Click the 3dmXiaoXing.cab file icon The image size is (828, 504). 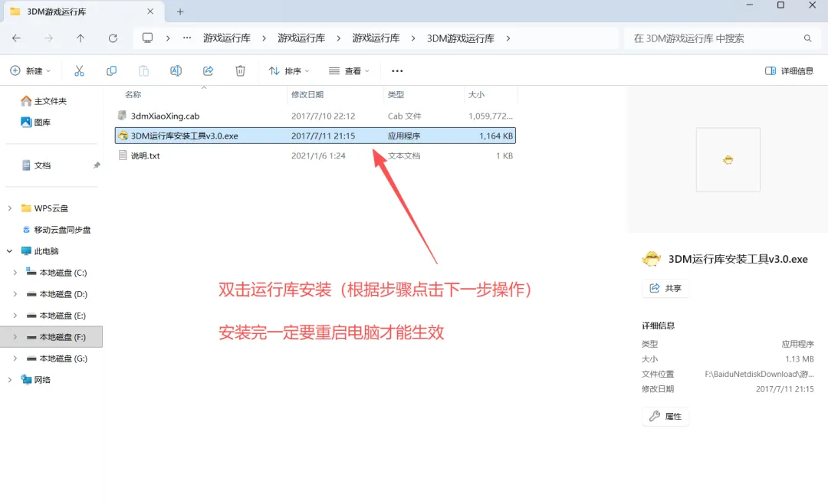tap(123, 116)
